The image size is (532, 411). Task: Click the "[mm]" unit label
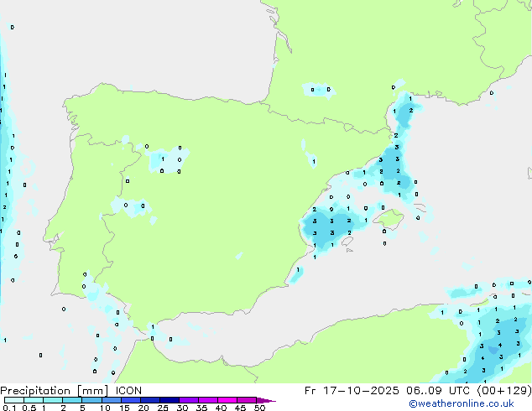93,391
